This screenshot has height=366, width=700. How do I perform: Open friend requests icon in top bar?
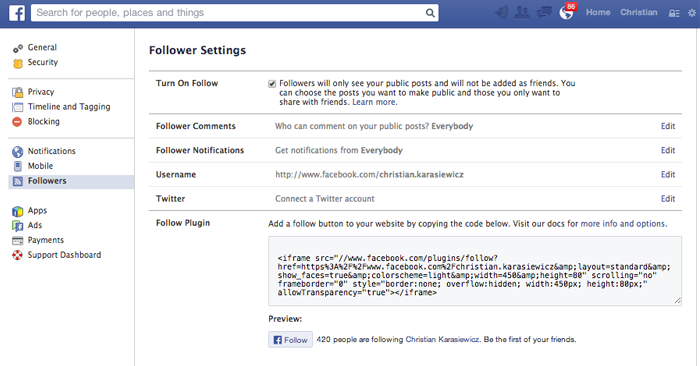[x=522, y=12]
